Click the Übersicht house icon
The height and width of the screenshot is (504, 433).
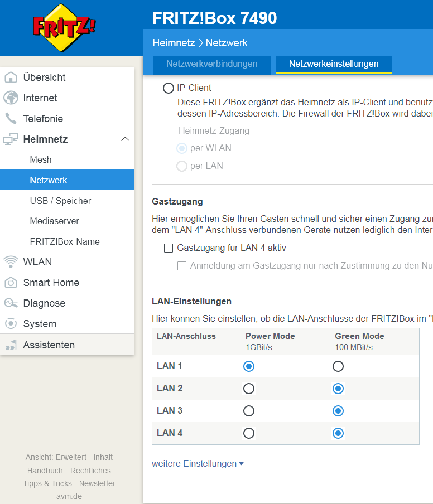click(x=11, y=77)
